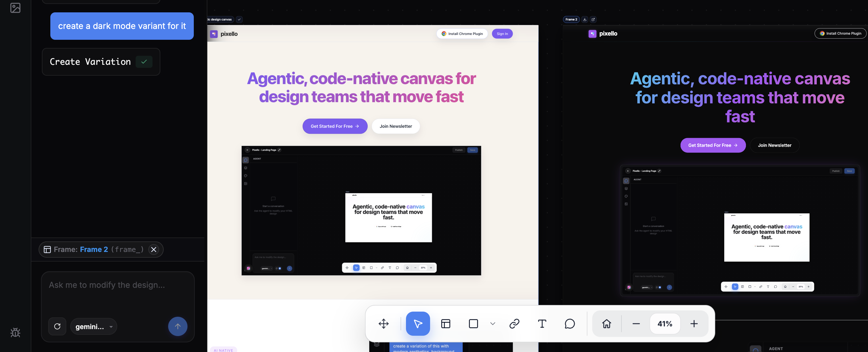The image size is (868, 352).
Task: Click Join Newsletter on the light page
Action: click(396, 126)
